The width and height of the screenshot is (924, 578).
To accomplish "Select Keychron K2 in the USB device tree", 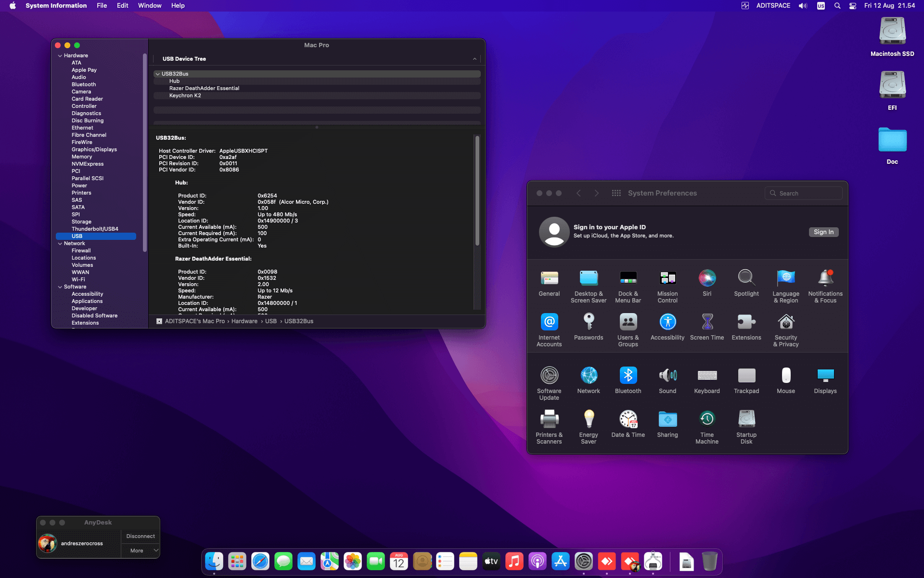I will pos(185,95).
